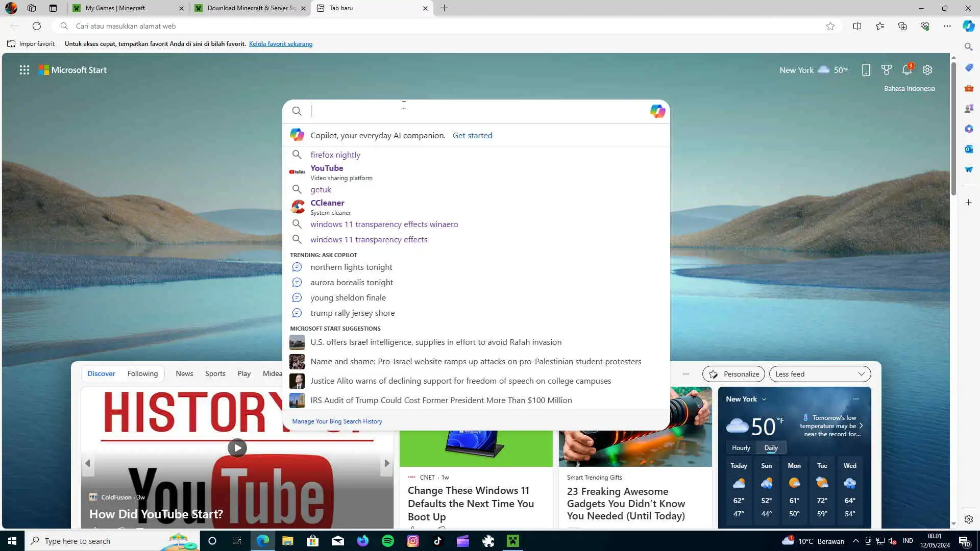The height and width of the screenshot is (551, 980).
Task: Open the Favorites star-list icon
Action: coord(879,26)
